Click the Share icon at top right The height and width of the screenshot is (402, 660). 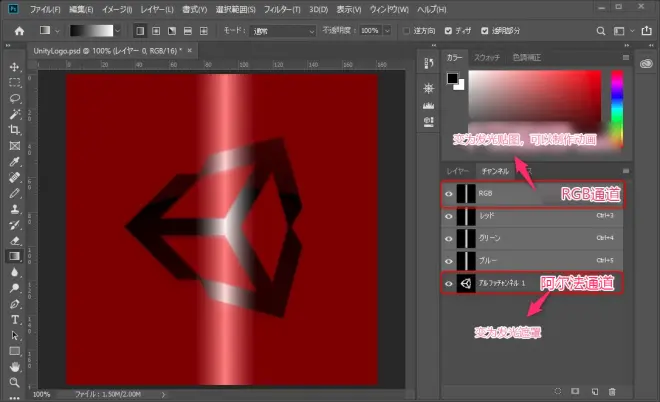tap(647, 31)
